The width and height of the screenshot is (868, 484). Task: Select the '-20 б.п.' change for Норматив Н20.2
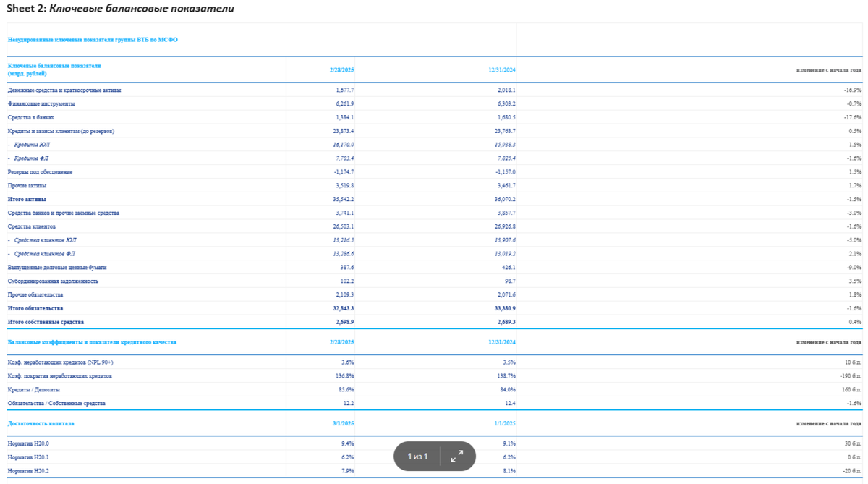[852, 471]
